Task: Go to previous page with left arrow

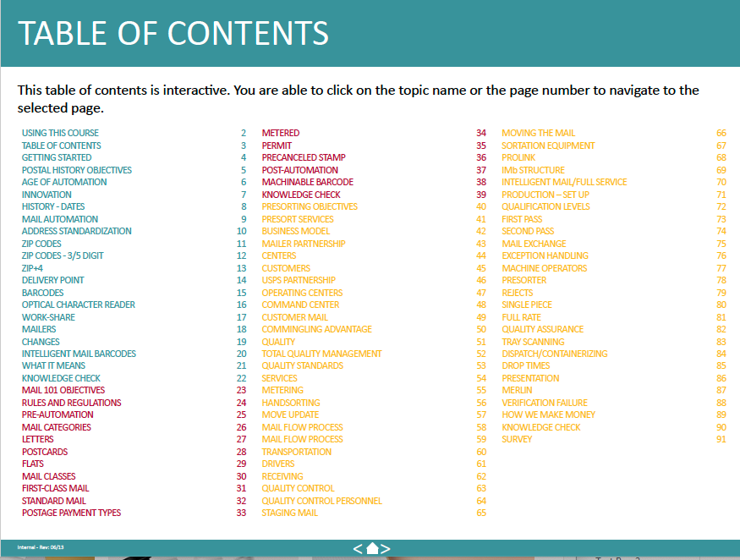Action: [x=358, y=549]
